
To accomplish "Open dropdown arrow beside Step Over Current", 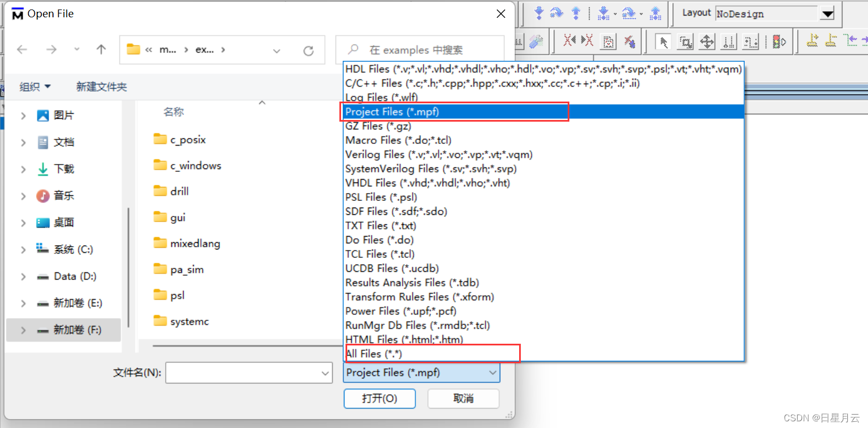I will (641, 13).
